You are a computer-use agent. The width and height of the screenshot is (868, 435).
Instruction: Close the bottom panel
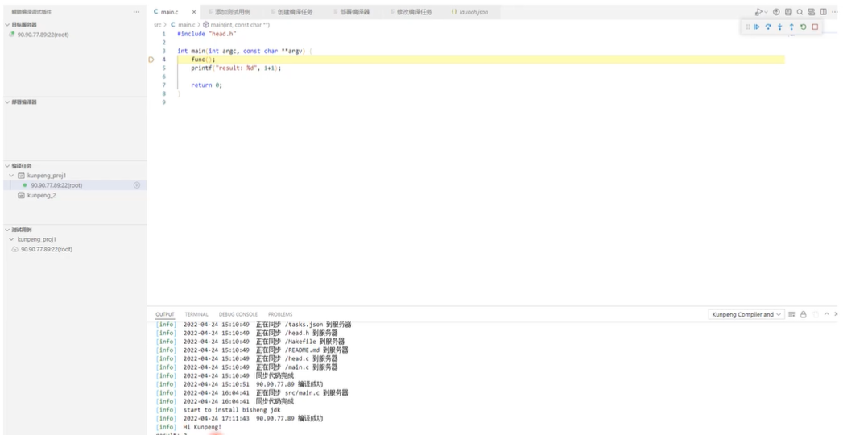[836, 314]
